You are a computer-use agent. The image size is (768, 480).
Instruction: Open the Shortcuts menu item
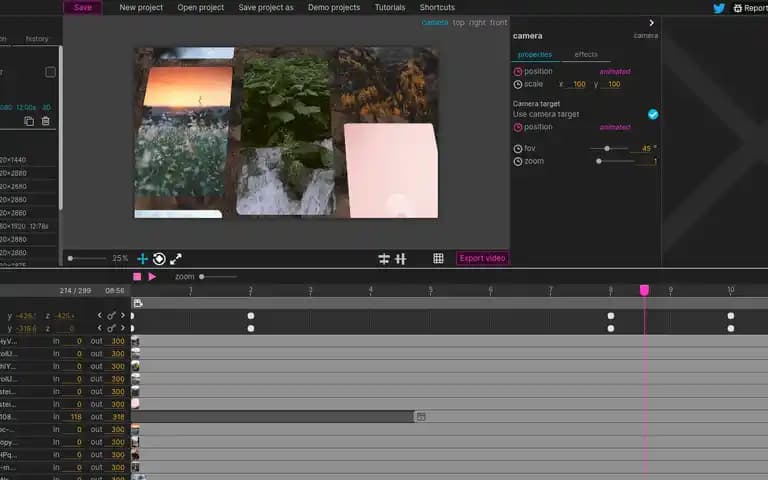point(437,7)
